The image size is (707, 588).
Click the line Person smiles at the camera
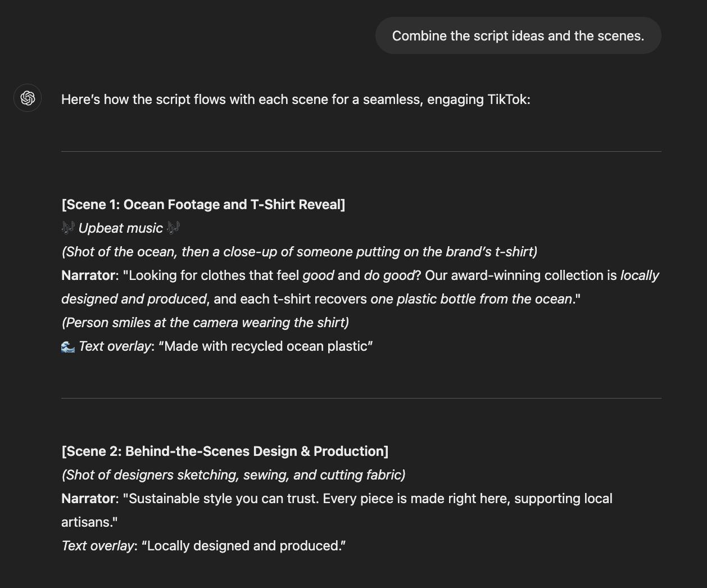point(205,322)
